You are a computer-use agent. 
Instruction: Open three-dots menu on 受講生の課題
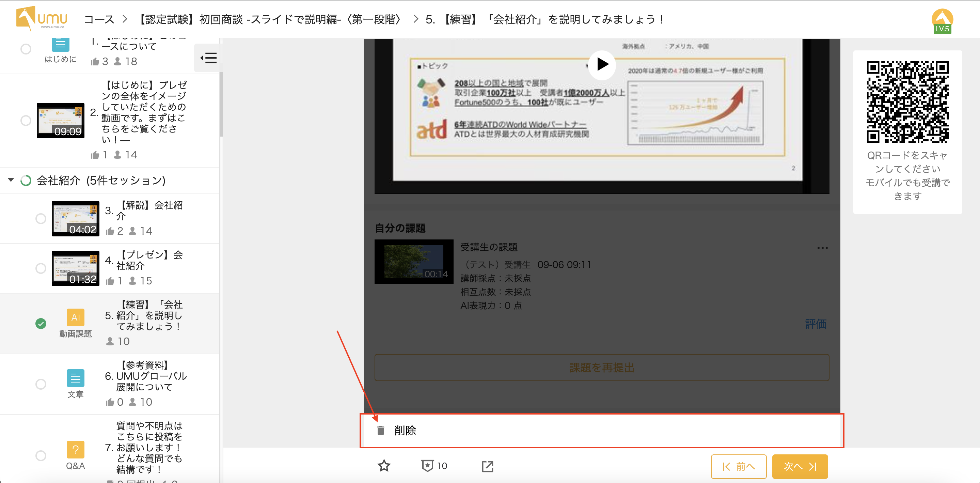coord(822,248)
